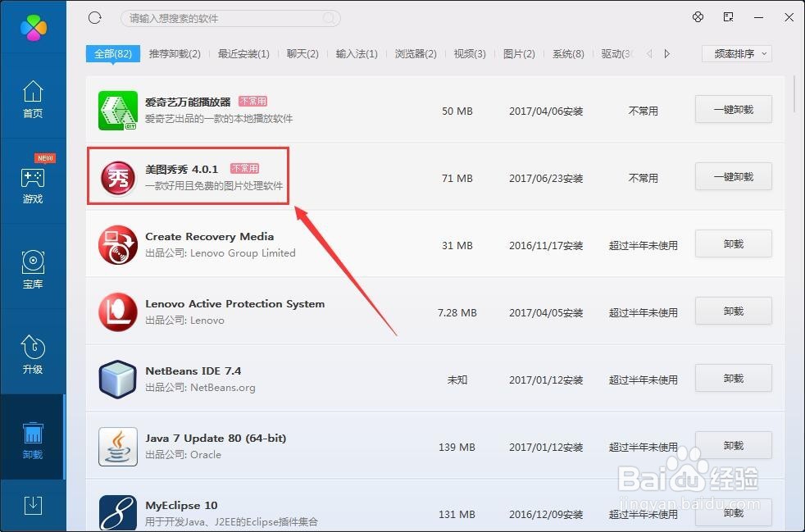Click the Create Recovery Media name
The width and height of the screenshot is (805, 532).
pyautogui.click(x=210, y=236)
